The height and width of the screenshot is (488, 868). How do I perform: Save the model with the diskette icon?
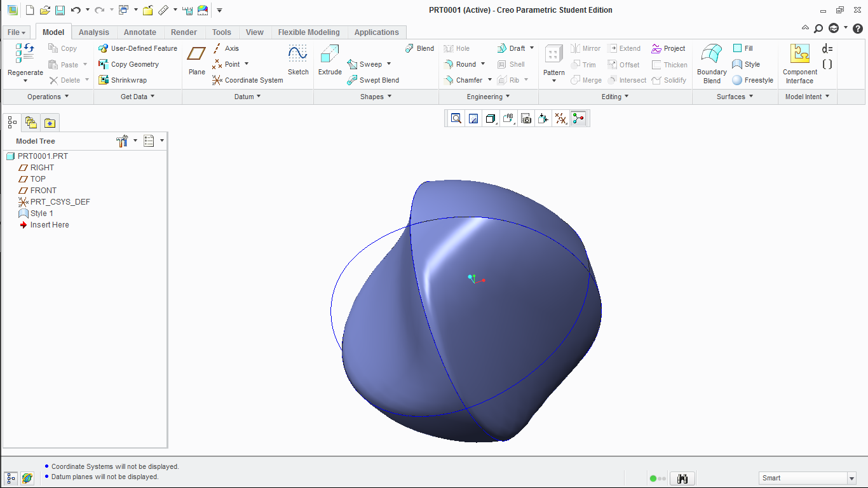60,10
